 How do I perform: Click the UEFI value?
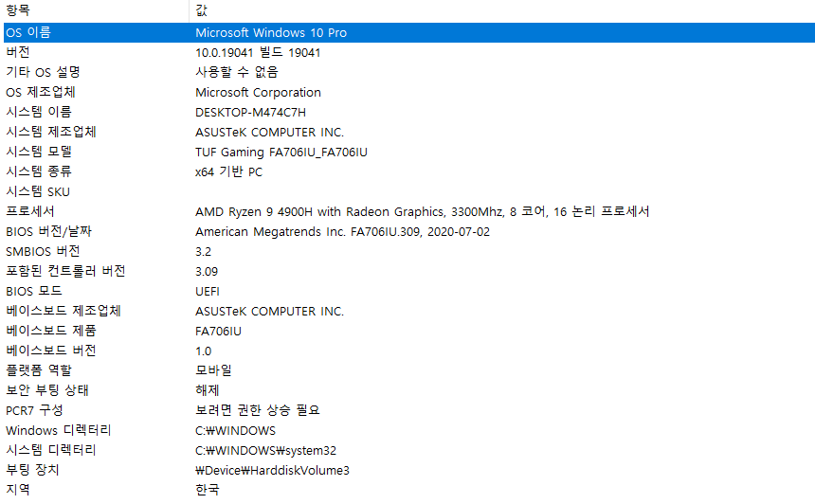coord(208,292)
